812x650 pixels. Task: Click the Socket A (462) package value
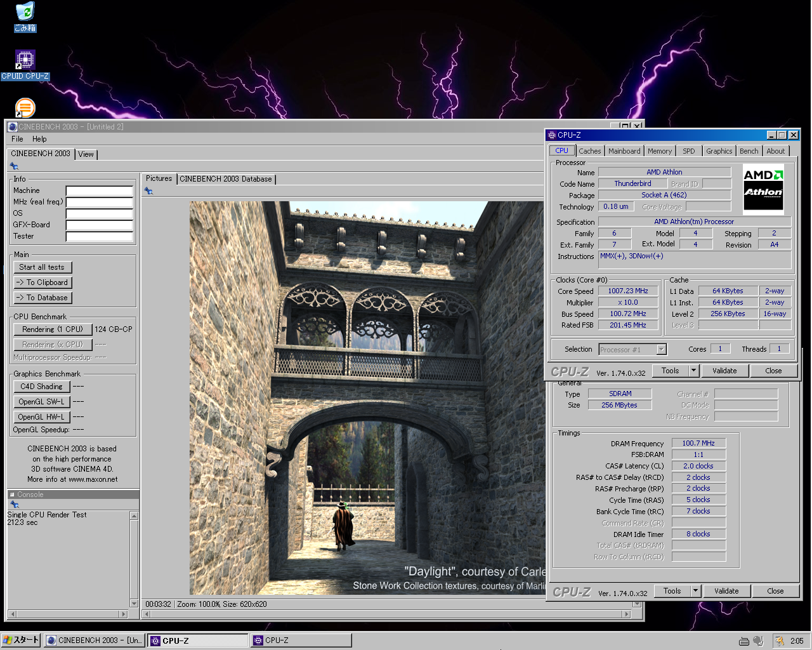[664, 195]
